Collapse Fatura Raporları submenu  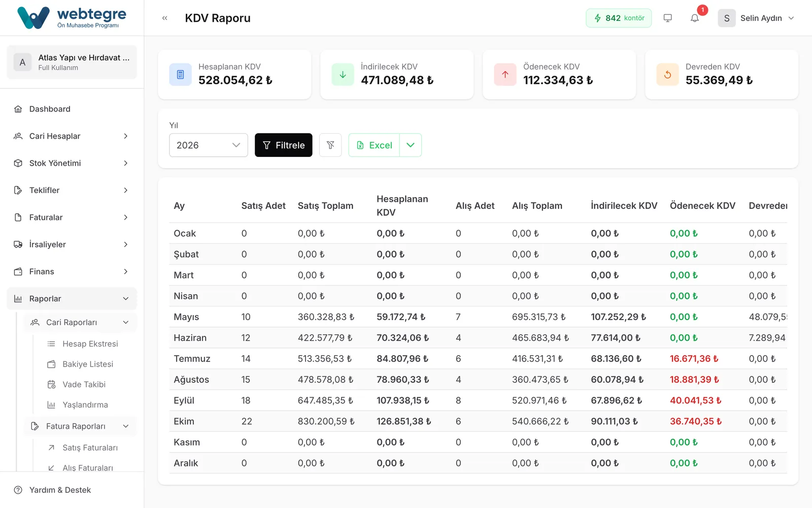click(80, 426)
